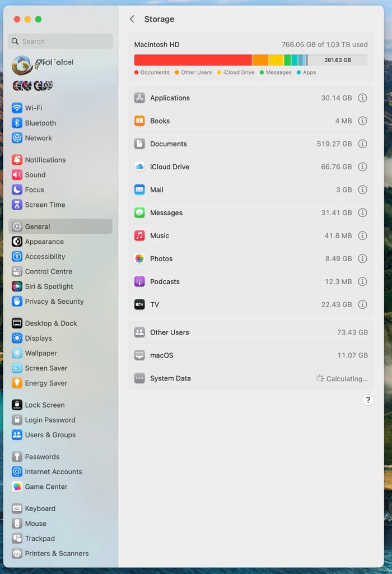This screenshot has width=392, height=574.
Task: Open info for Applications storage
Action: point(362,98)
